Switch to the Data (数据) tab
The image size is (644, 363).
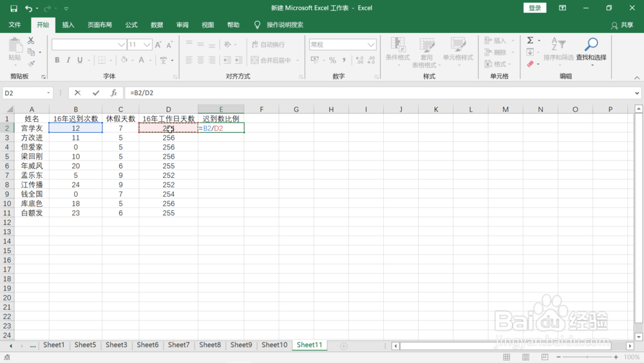pos(157,25)
